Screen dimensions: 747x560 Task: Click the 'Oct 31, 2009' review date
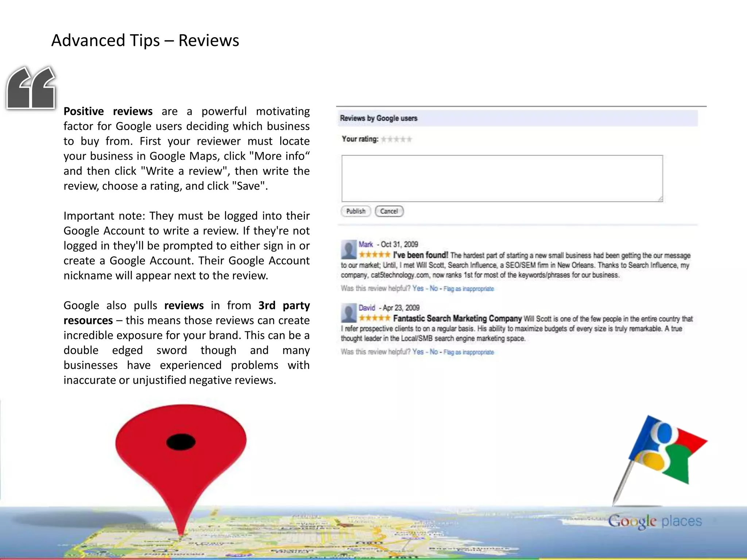[399, 244]
